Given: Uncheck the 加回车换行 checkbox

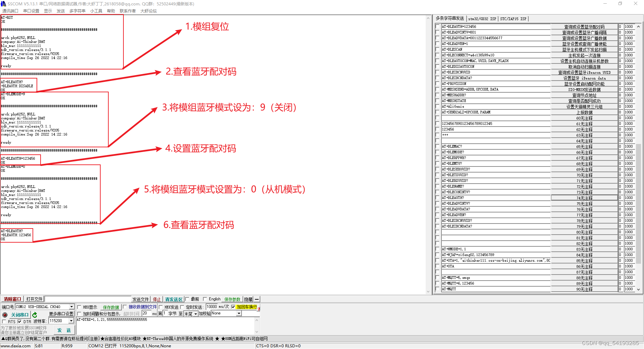Looking at the screenshot, I should [233, 307].
